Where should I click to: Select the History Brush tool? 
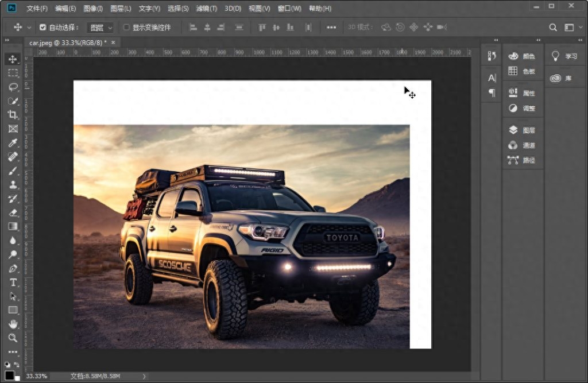pos(13,199)
